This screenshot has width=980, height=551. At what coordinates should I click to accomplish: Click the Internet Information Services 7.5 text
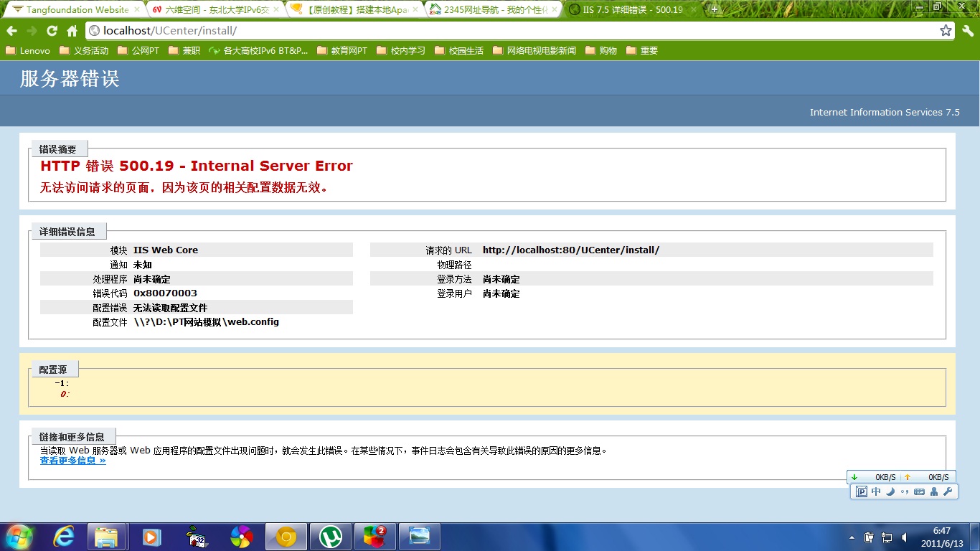885,112
